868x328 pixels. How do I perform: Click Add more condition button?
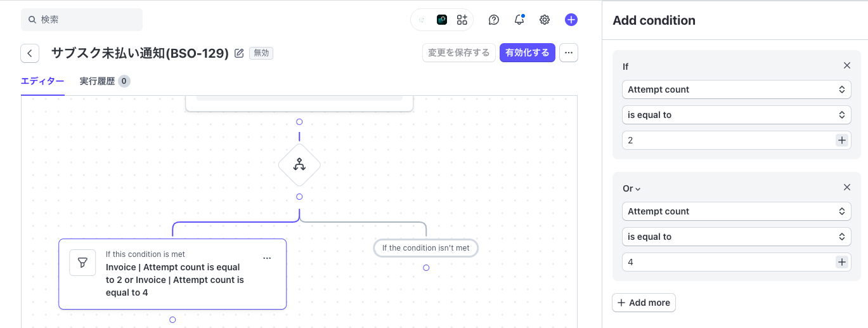click(644, 303)
